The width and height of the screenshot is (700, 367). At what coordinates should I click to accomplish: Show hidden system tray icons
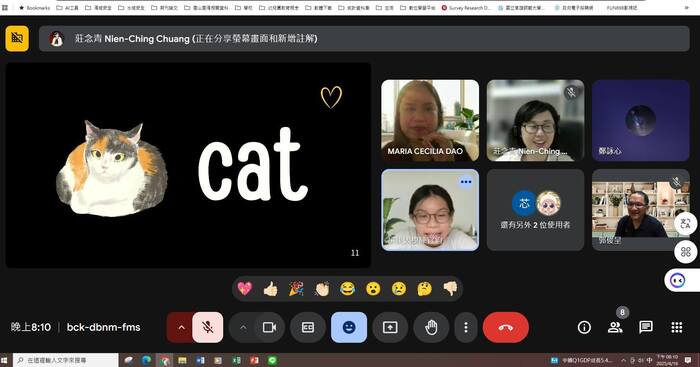point(623,360)
